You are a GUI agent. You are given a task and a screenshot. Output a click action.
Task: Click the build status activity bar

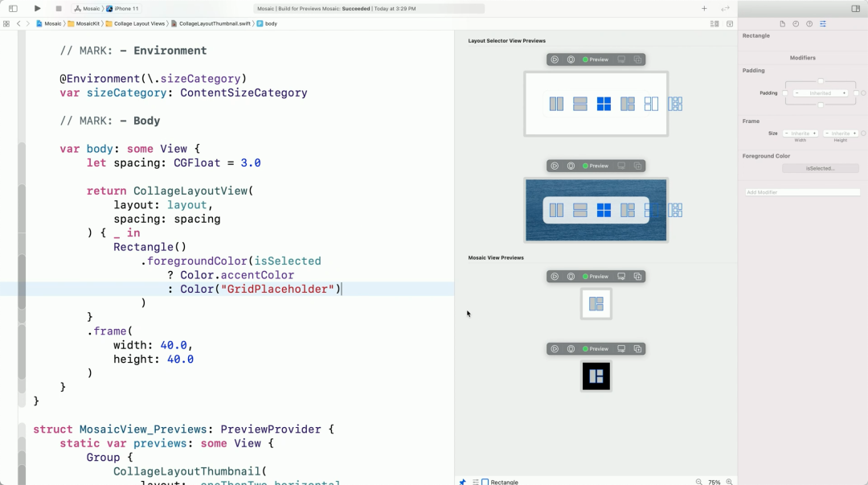pos(369,8)
